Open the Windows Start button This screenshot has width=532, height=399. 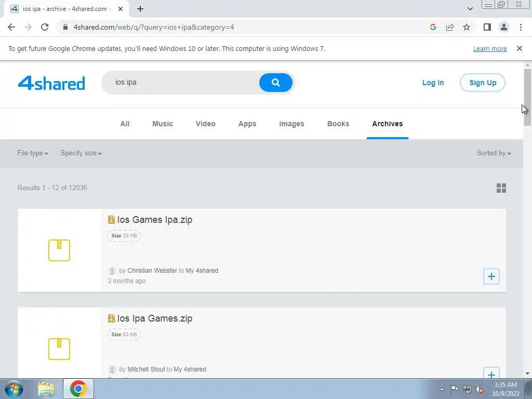14,389
